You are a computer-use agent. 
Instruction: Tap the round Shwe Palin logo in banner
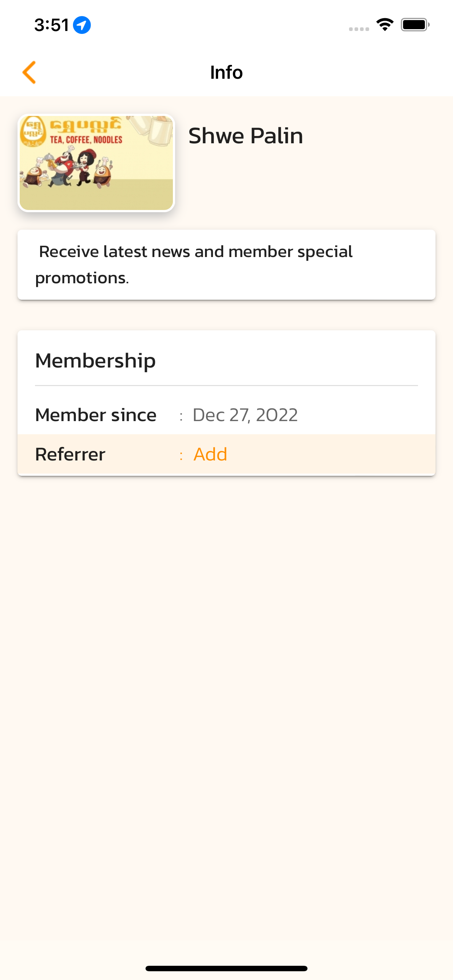[x=33, y=132]
